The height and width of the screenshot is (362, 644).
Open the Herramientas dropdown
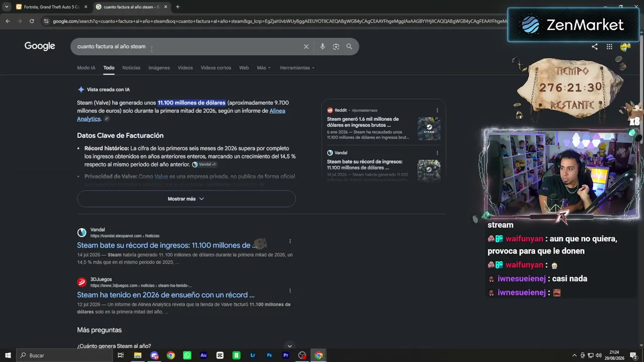coord(297,68)
